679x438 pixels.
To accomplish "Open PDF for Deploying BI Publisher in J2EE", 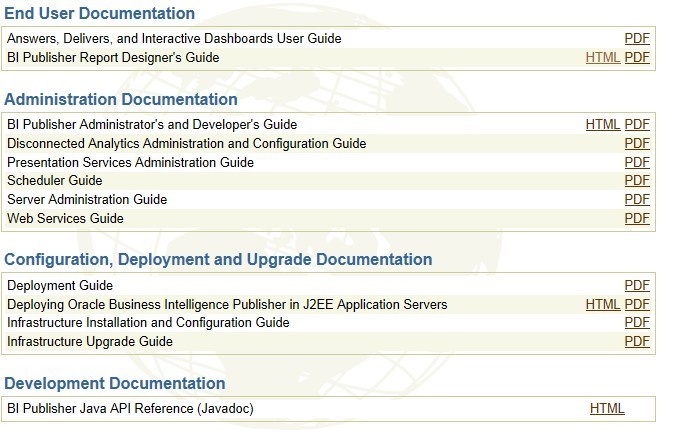I will (637, 305).
